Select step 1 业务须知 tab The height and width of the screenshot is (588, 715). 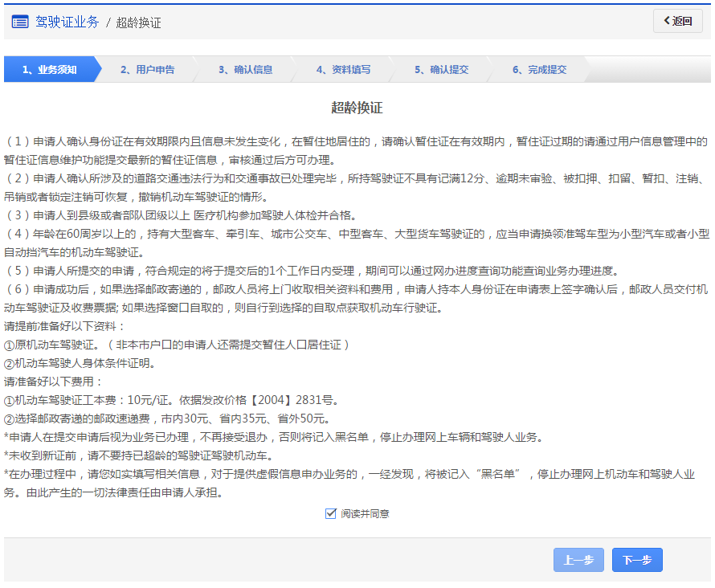coord(50,70)
